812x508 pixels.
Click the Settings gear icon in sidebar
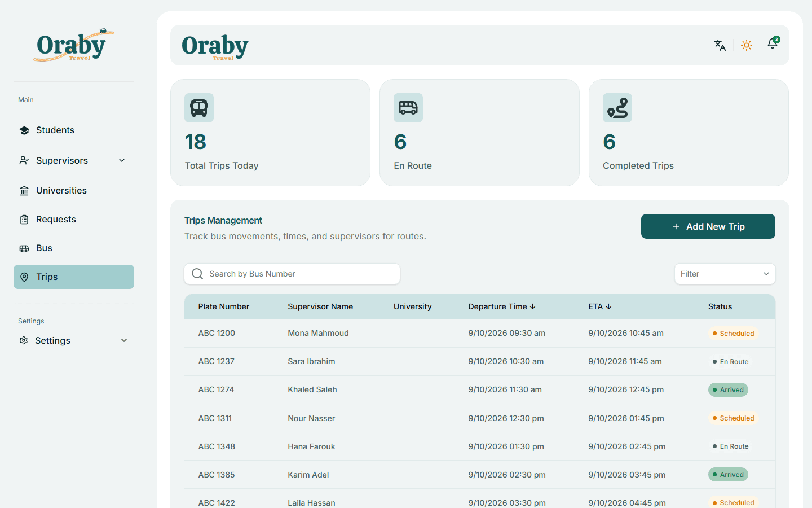[x=24, y=340]
